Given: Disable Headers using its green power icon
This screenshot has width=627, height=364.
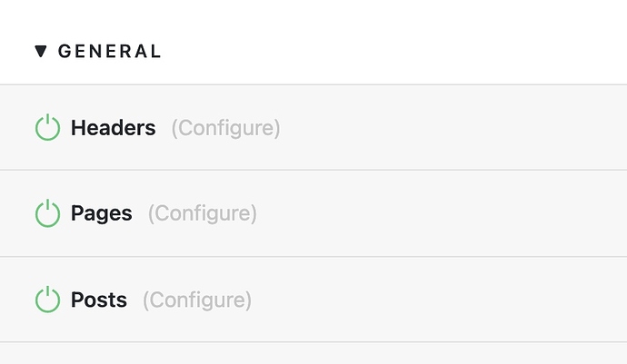Looking at the screenshot, I should tap(47, 127).
